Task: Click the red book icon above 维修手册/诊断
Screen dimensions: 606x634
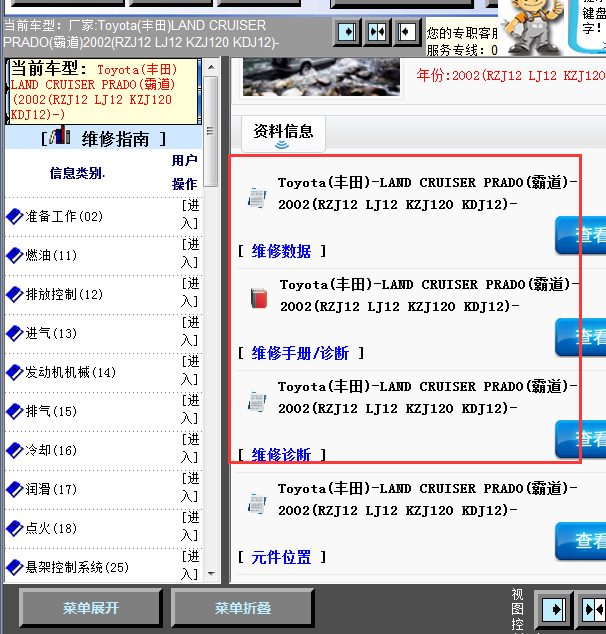Action: click(x=259, y=298)
